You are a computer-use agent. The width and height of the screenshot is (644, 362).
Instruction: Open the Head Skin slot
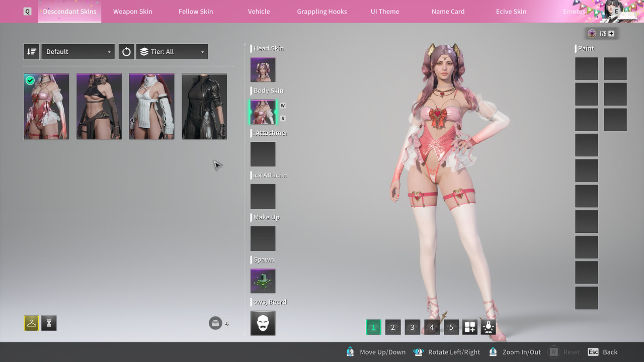tap(263, 70)
